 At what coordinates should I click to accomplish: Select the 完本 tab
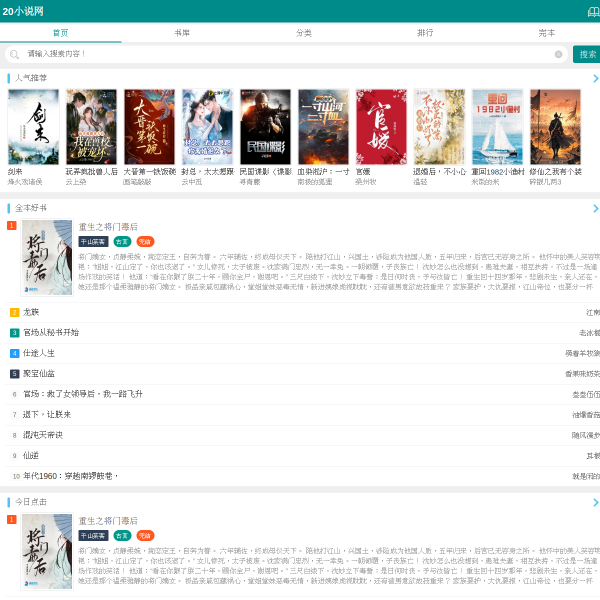(x=546, y=33)
